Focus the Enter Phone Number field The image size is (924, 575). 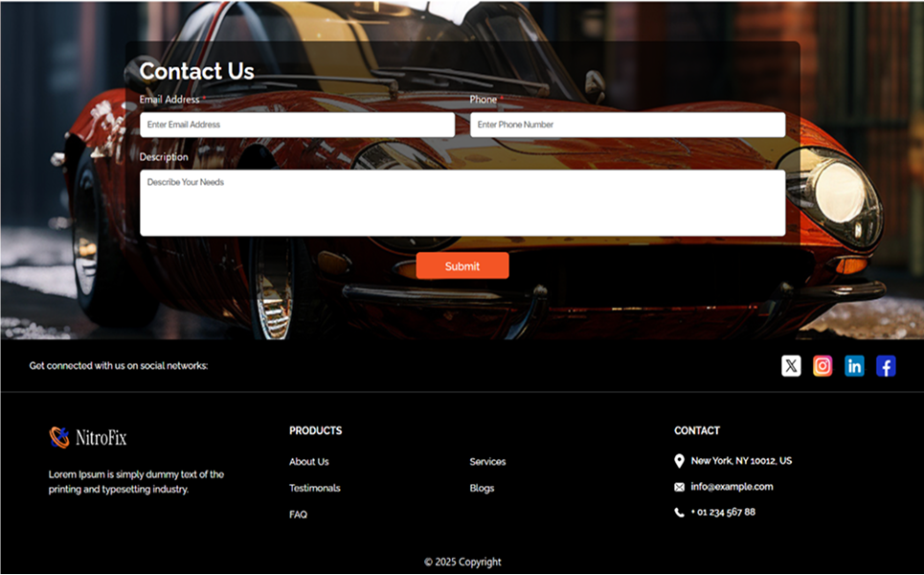click(627, 125)
